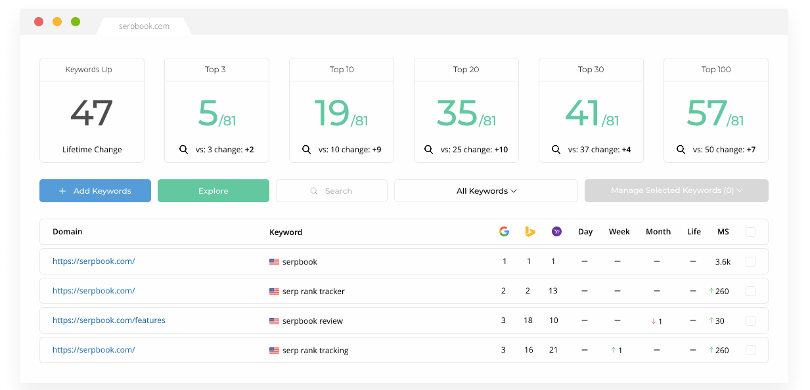Toggle the select-all checkbox in table header
The height and width of the screenshot is (390, 810).
pos(751,232)
